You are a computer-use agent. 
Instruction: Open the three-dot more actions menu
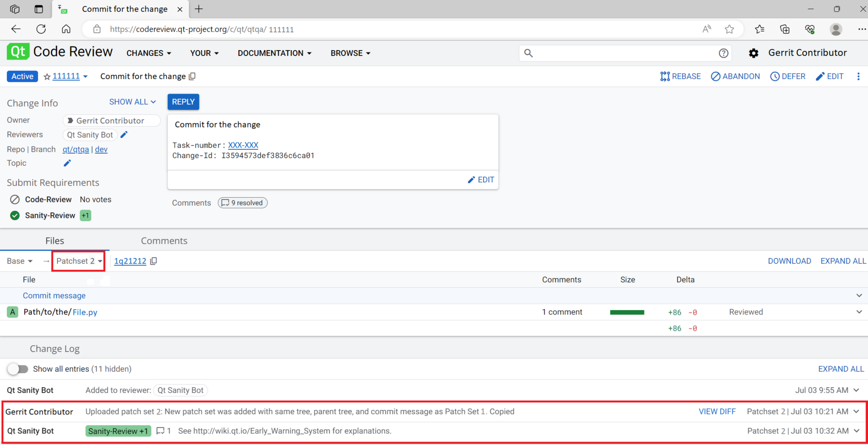(858, 76)
